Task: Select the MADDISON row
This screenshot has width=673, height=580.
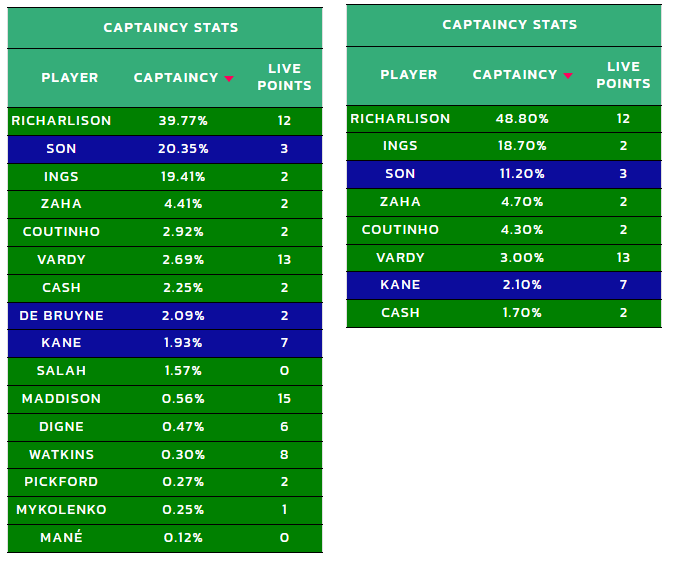Action: coord(165,399)
